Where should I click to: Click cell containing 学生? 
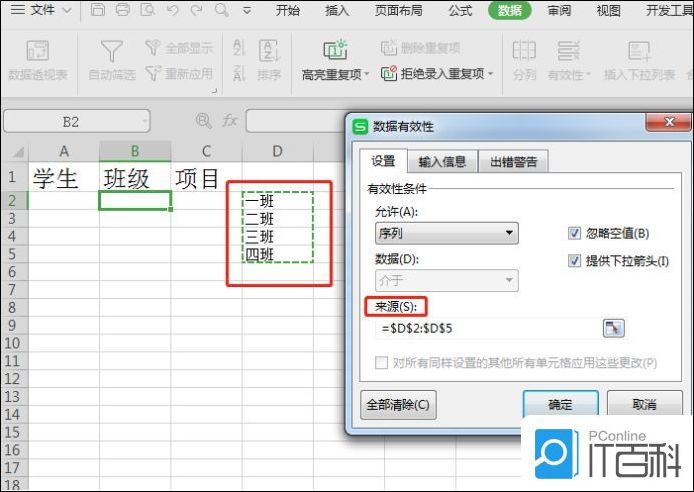pos(64,178)
